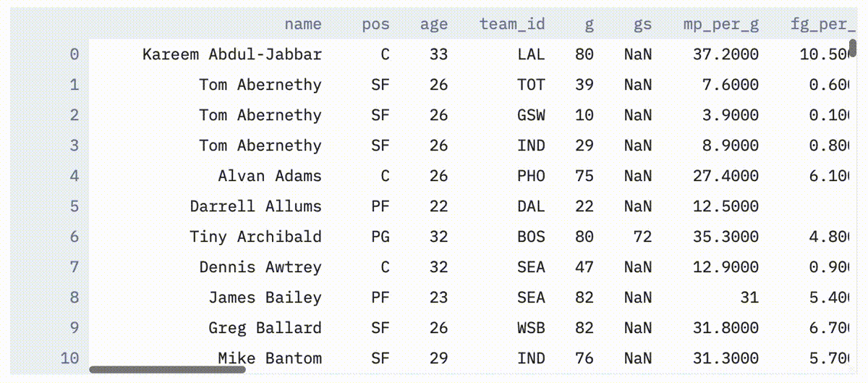Select the 'mp_per_g' column header

click(x=721, y=24)
